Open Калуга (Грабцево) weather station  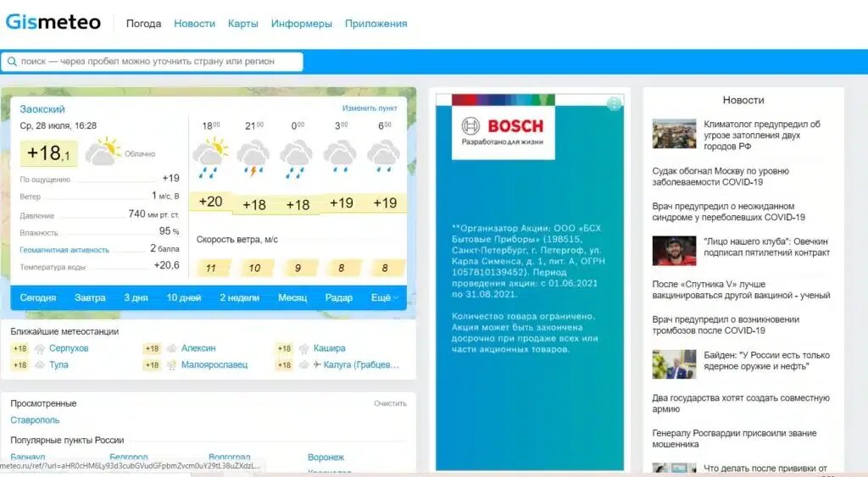tap(361, 365)
